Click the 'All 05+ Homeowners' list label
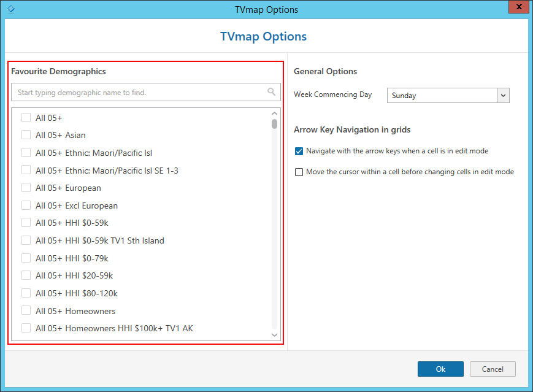The height and width of the screenshot is (392, 533). coord(75,311)
